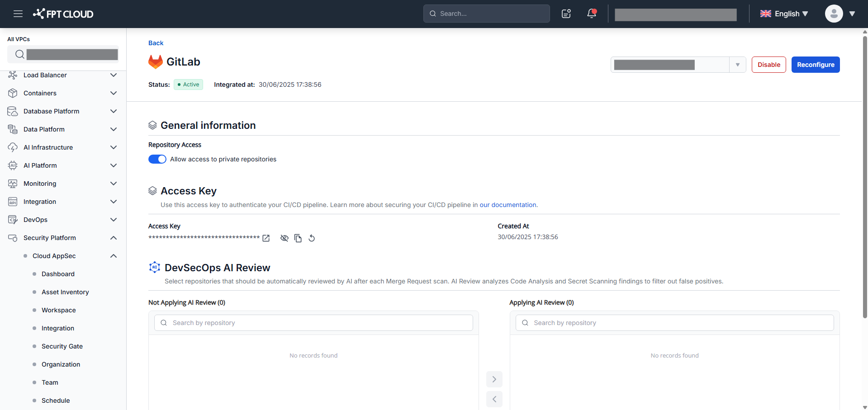The width and height of the screenshot is (868, 410).
Task: Focus search in Applying AI Review
Action: tap(674, 323)
